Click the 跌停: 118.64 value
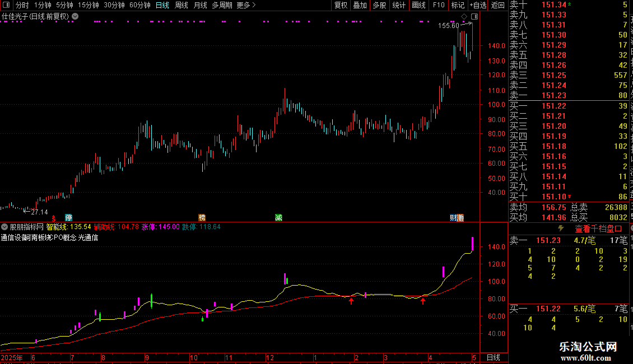The width and height of the screenshot is (633, 364). pyautogui.click(x=201, y=227)
